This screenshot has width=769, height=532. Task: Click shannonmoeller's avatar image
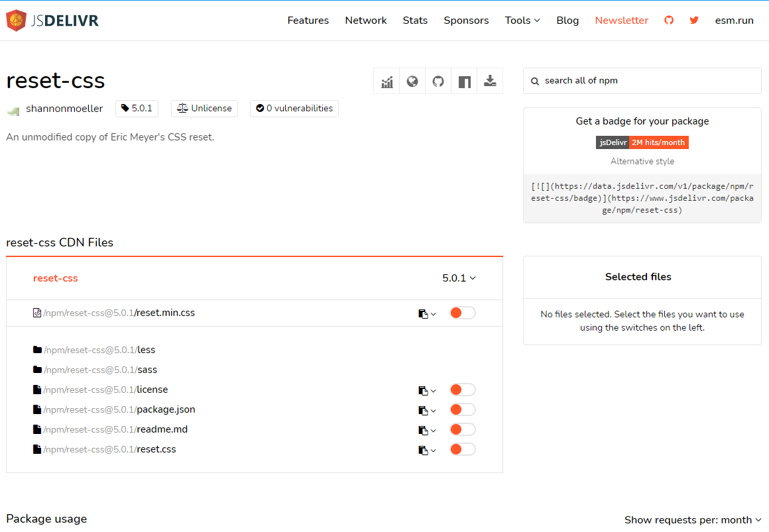click(13, 111)
